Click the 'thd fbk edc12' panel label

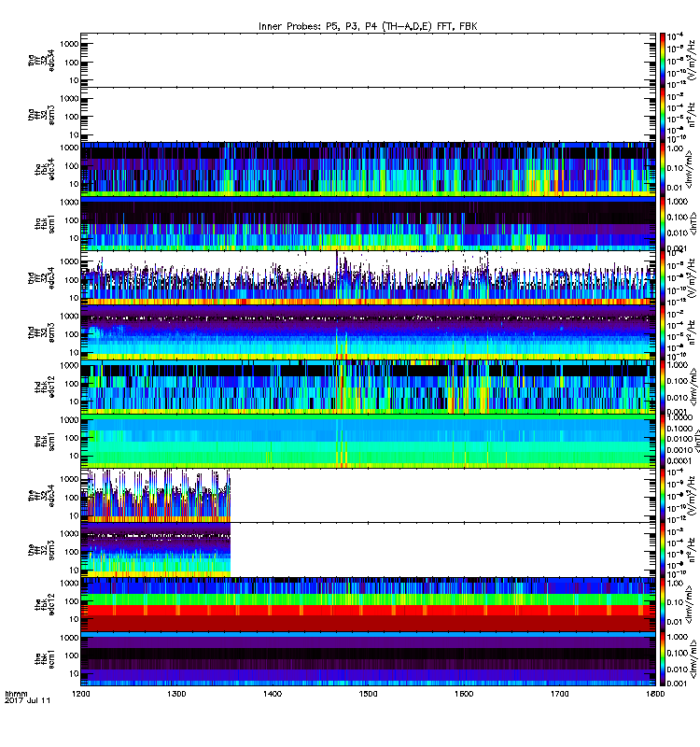[44, 387]
